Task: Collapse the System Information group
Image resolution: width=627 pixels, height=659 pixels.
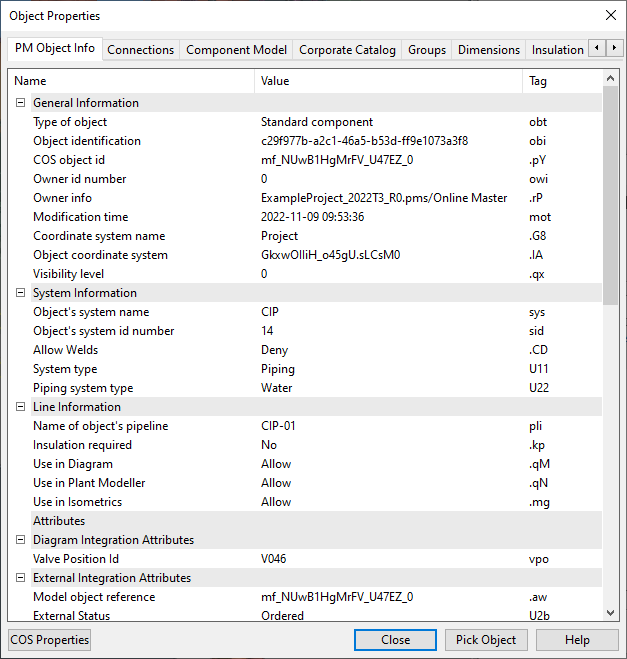Action: 20,293
